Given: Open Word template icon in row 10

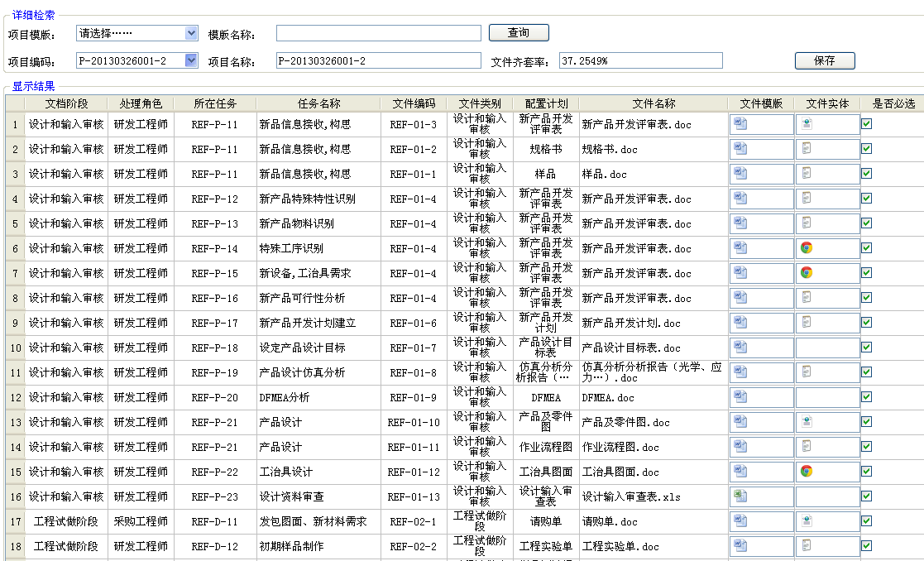Looking at the screenshot, I should pyautogui.click(x=740, y=347).
